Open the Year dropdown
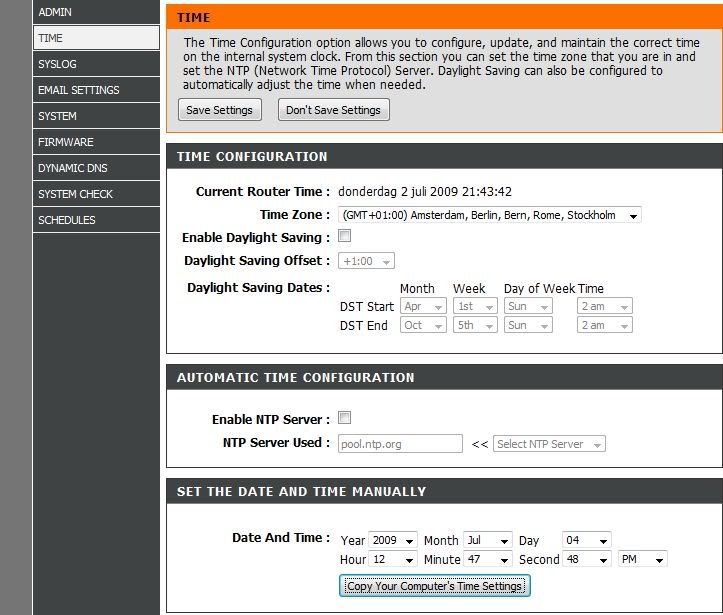This screenshot has height=615, width=723. [x=393, y=540]
